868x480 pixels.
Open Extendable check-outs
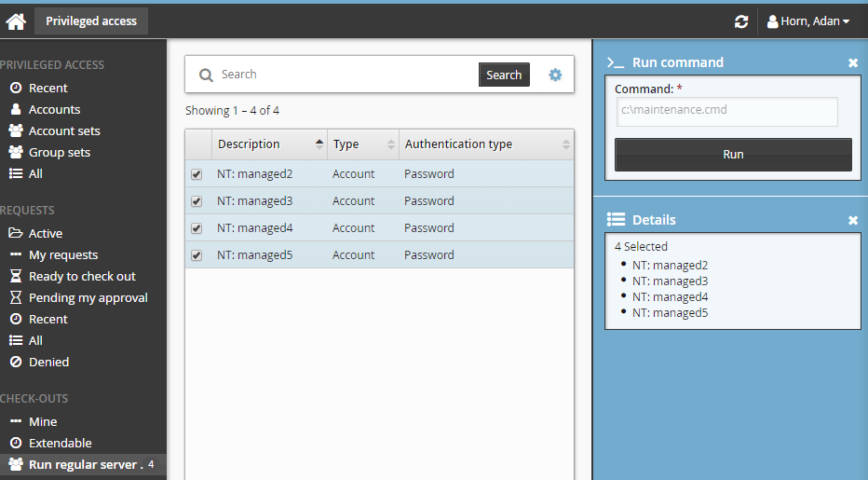(60, 443)
